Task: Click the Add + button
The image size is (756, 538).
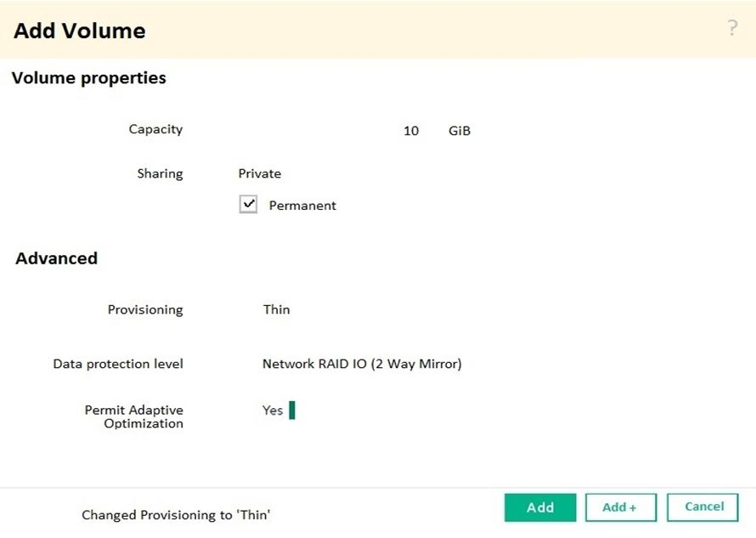Action: tap(620, 507)
